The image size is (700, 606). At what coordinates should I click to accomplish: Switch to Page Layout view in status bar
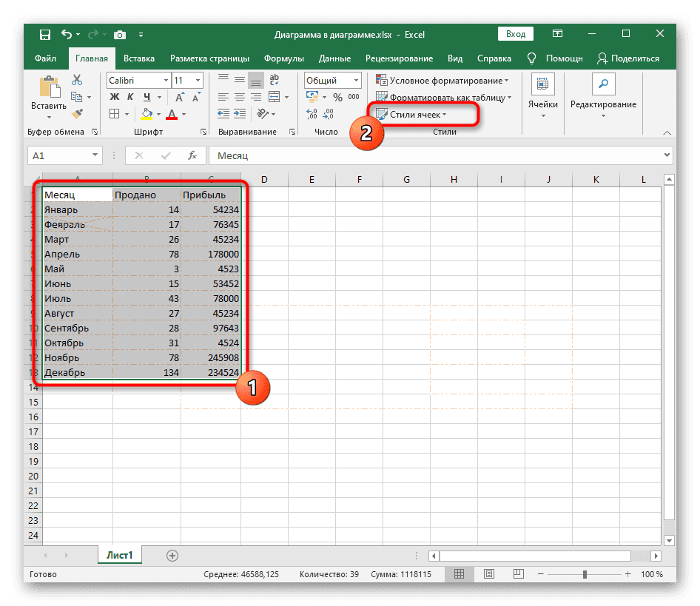point(483,574)
